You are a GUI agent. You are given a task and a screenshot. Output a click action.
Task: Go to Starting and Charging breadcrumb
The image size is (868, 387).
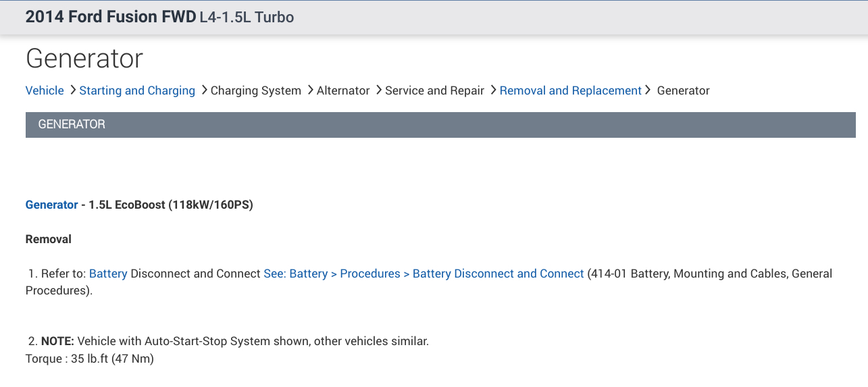tap(137, 91)
